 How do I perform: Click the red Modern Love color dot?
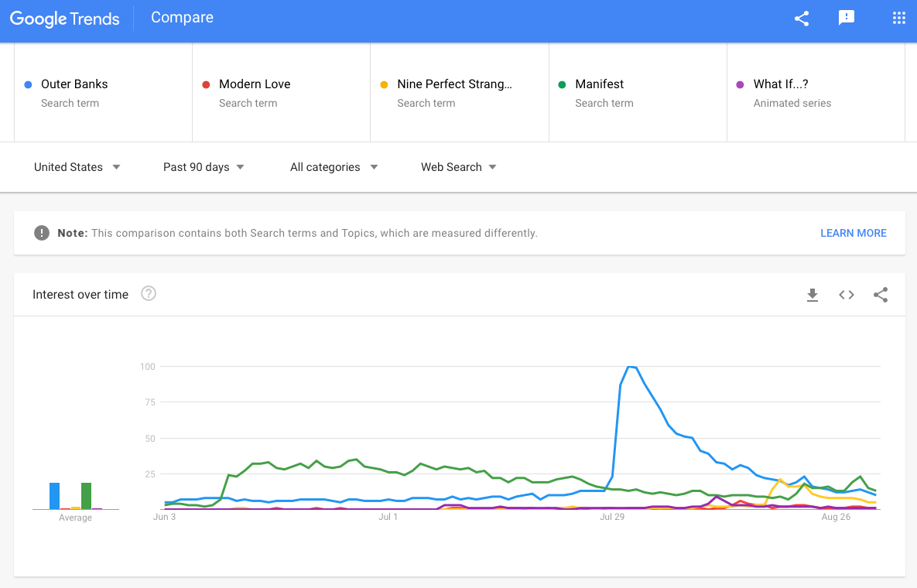click(x=206, y=85)
